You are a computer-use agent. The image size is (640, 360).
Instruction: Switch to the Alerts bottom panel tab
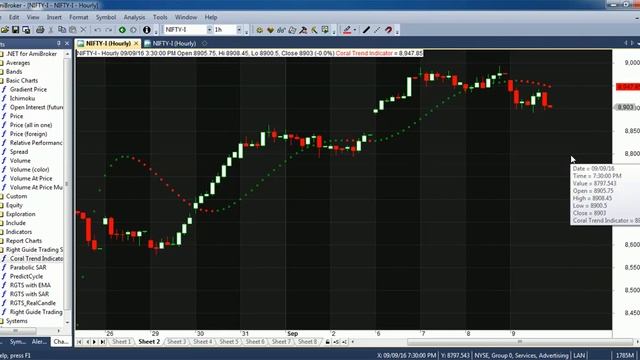[x=39, y=342]
